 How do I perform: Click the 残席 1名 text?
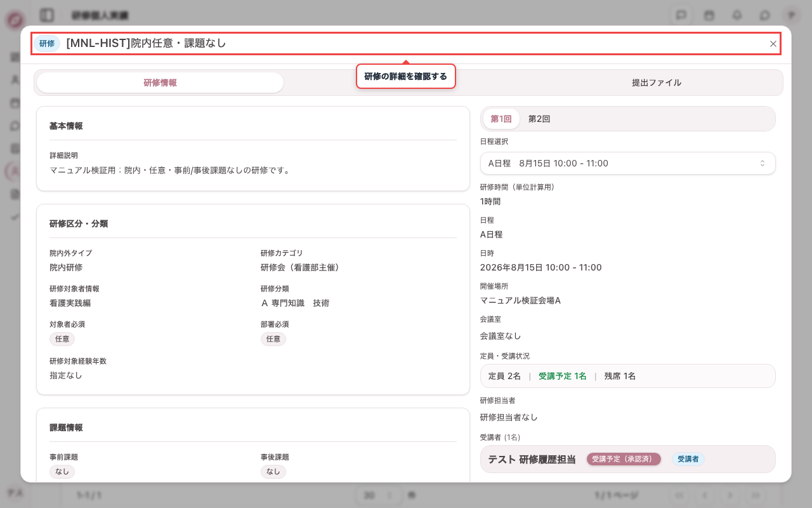(620, 376)
